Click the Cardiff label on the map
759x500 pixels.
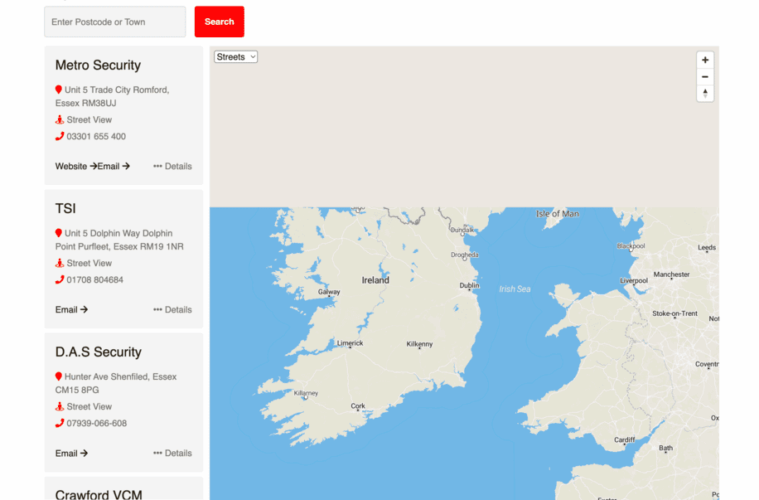click(624, 439)
